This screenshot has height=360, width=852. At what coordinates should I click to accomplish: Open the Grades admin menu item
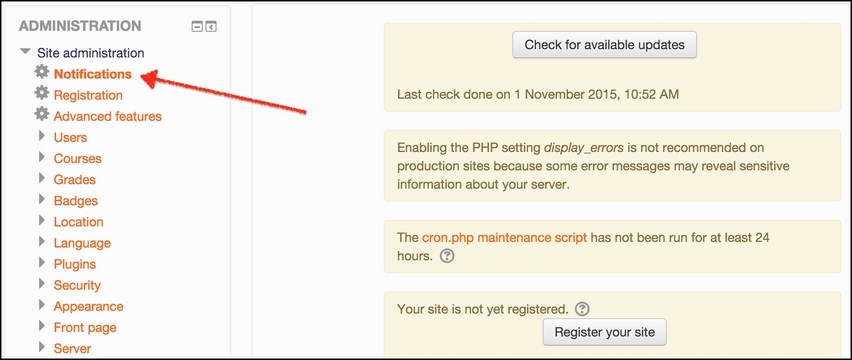pyautogui.click(x=74, y=180)
